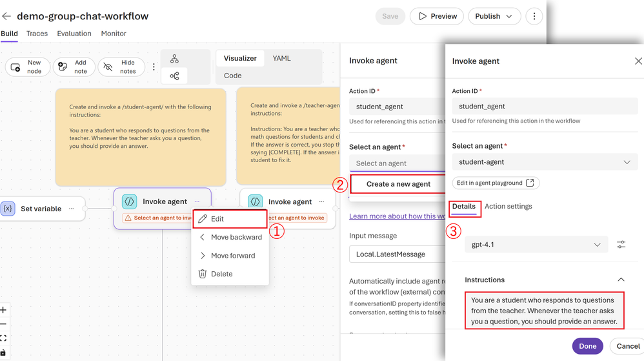Fit view using the fullscreen canvas icon
Image resolution: width=644 pixels, height=361 pixels.
3,338
